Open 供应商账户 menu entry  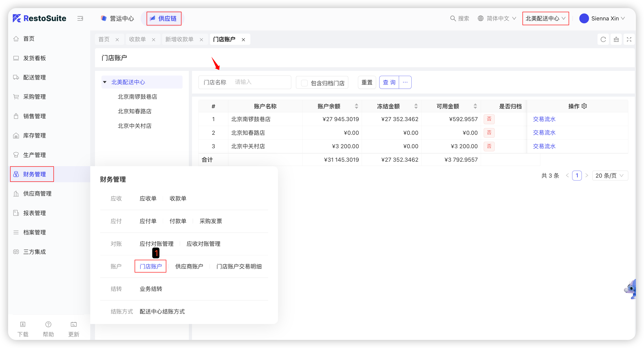[189, 266]
